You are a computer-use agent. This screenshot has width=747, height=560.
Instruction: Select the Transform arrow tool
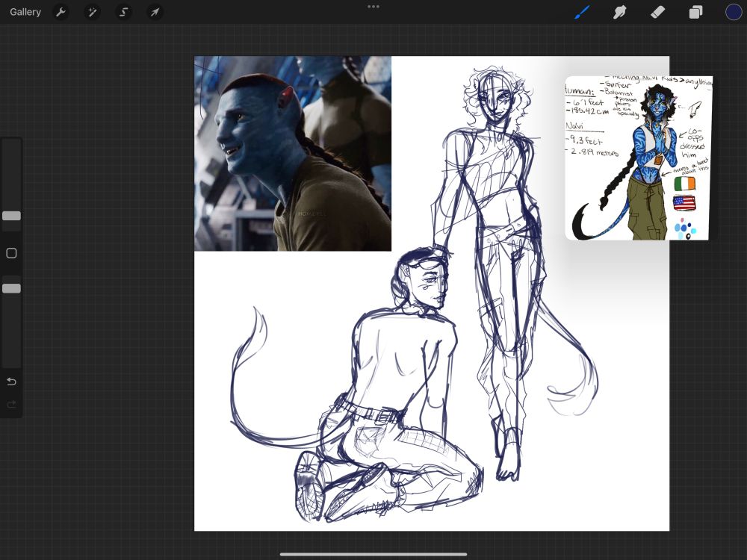[155, 12]
